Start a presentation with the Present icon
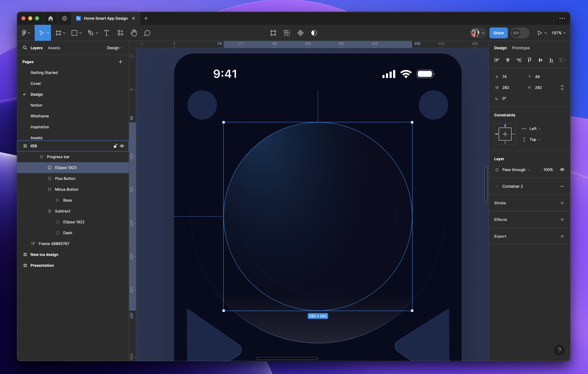Screen dimensions: 588x374 pyautogui.click(x=540, y=33)
